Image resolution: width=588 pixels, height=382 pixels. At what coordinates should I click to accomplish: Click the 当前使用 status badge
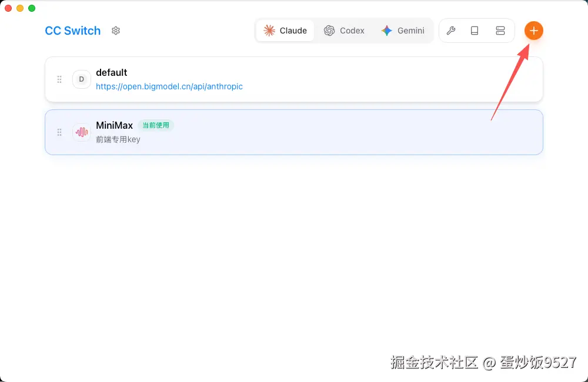[156, 125]
